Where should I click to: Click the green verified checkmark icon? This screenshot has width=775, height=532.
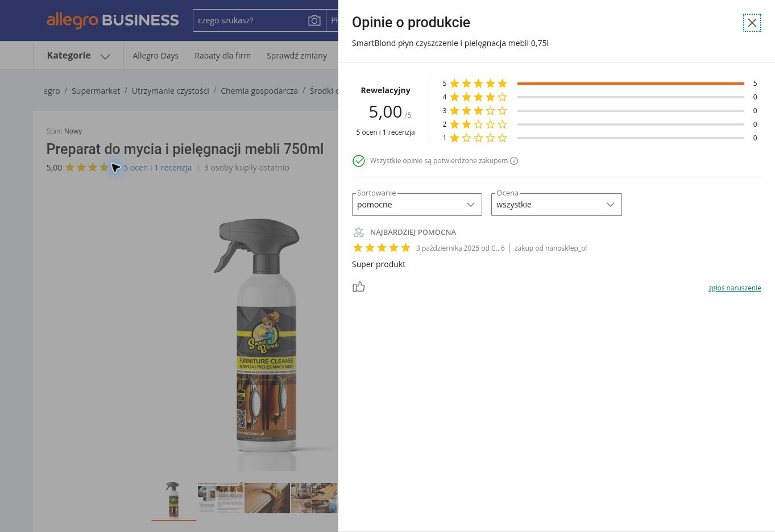359,161
